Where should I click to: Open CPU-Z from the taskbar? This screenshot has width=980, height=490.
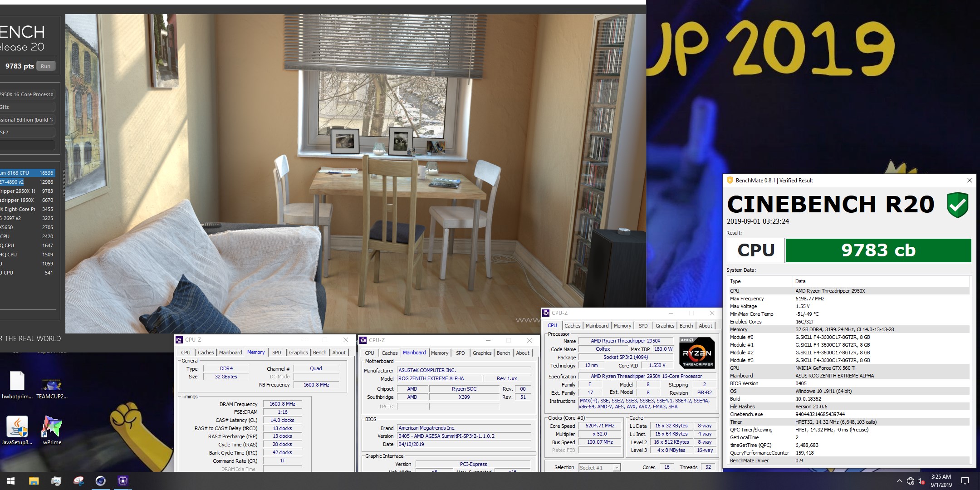coord(122,480)
